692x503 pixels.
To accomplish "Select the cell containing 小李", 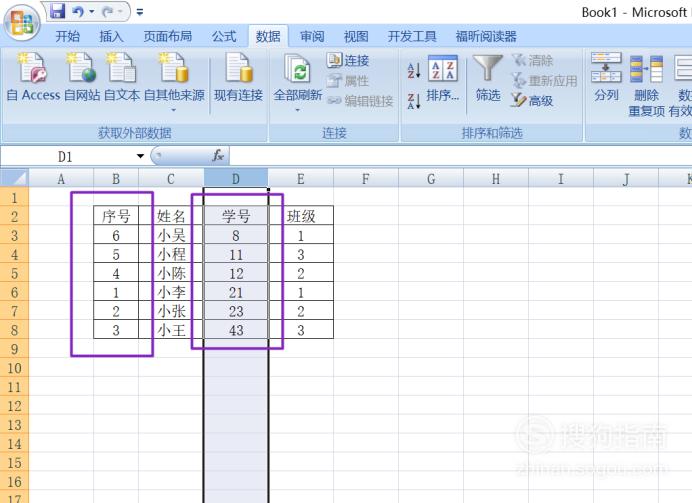I will pos(171,293).
